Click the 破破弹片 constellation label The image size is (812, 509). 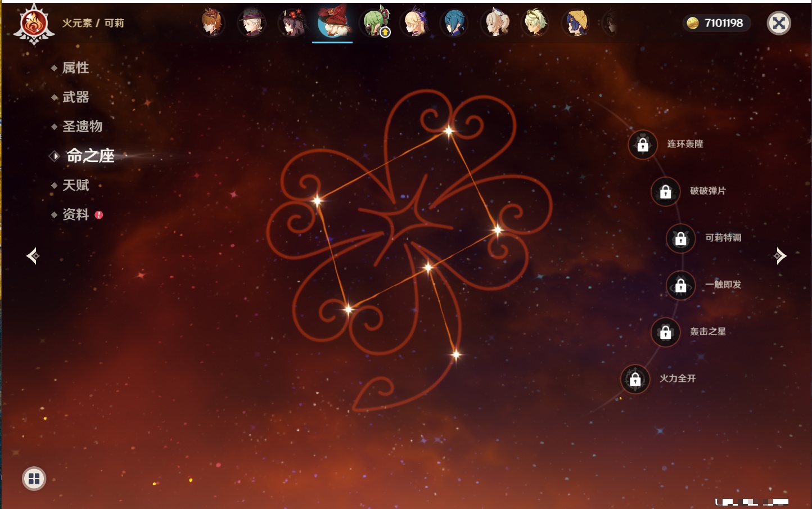coord(708,191)
